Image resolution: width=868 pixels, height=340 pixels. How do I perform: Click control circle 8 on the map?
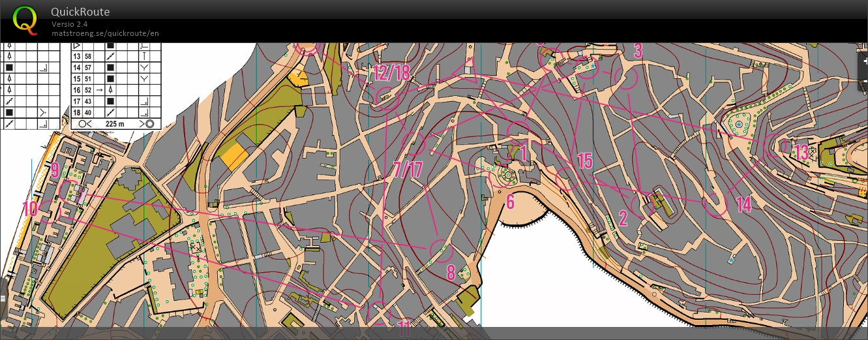pyautogui.click(x=441, y=250)
